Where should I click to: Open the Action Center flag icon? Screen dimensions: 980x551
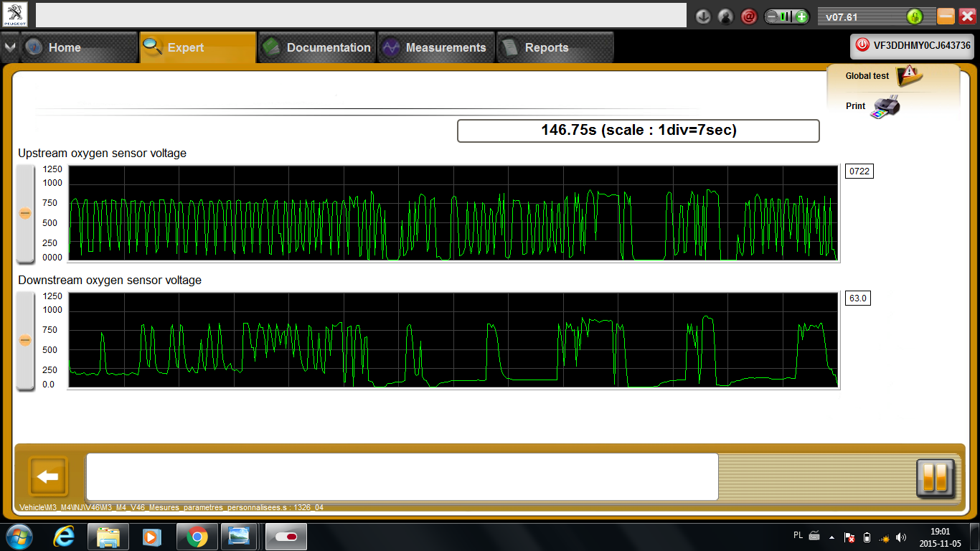click(849, 537)
